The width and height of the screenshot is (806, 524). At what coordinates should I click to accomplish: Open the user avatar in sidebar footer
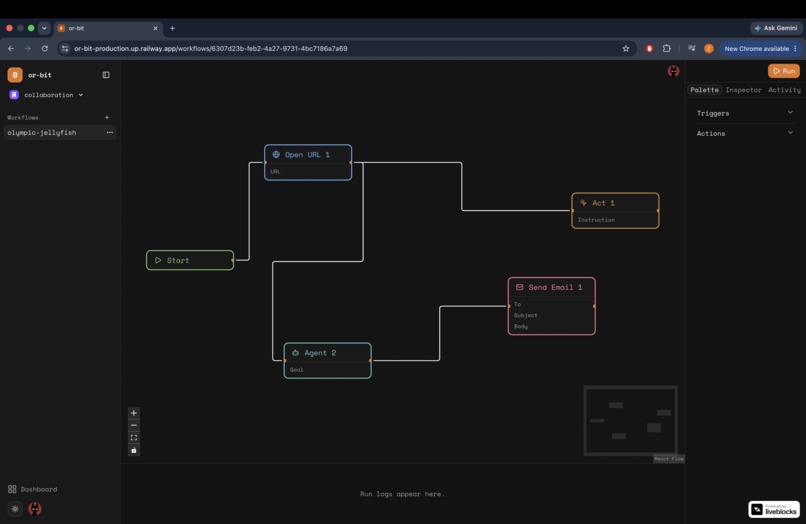coord(35,509)
